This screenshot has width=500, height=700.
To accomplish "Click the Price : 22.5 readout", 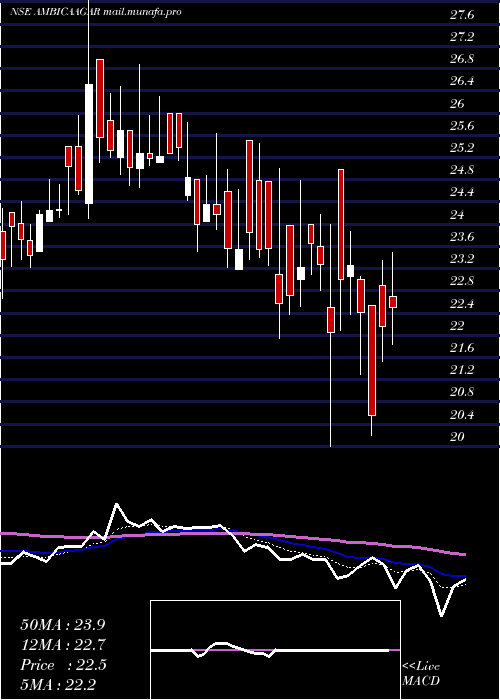I will point(63,666).
